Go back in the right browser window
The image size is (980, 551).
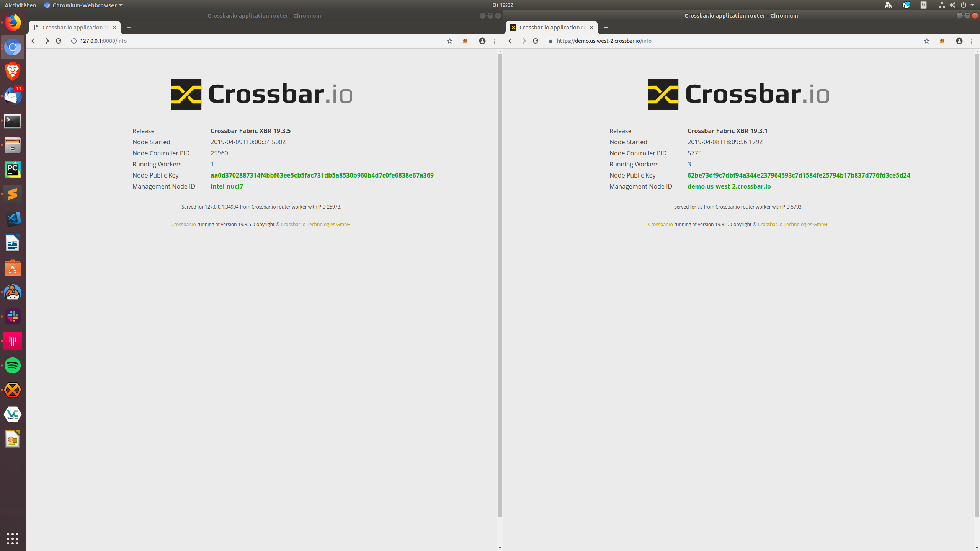point(511,41)
